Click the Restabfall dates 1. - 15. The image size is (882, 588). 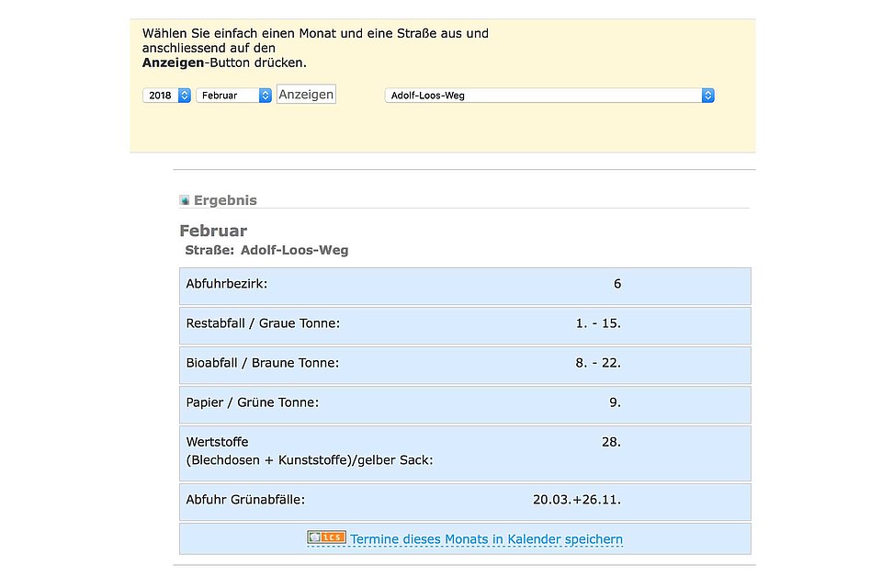598,323
